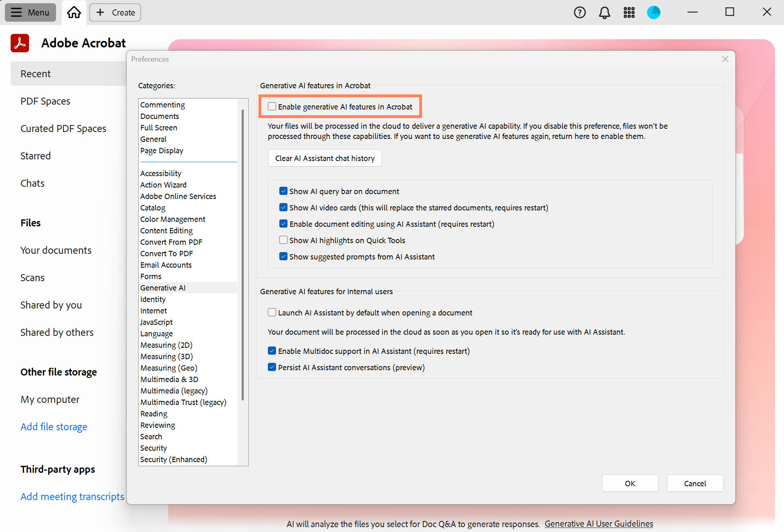Click Add file storage link

[x=54, y=427]
